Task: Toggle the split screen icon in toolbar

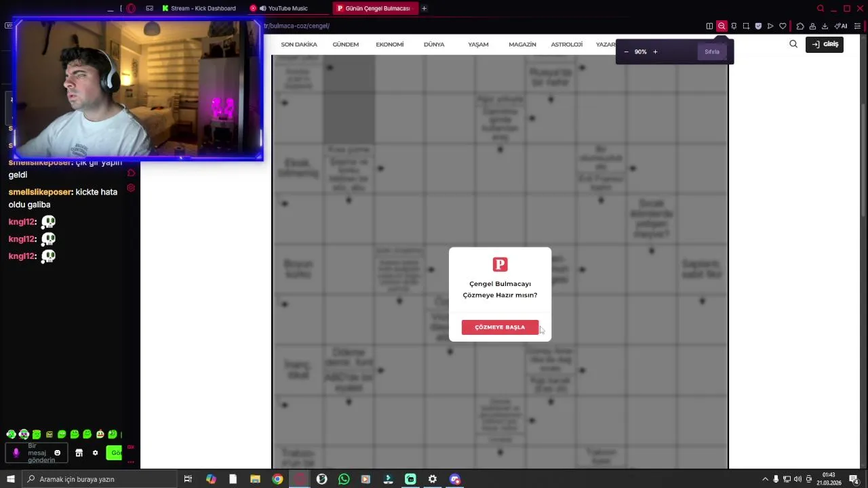Action: click(709, 26)
